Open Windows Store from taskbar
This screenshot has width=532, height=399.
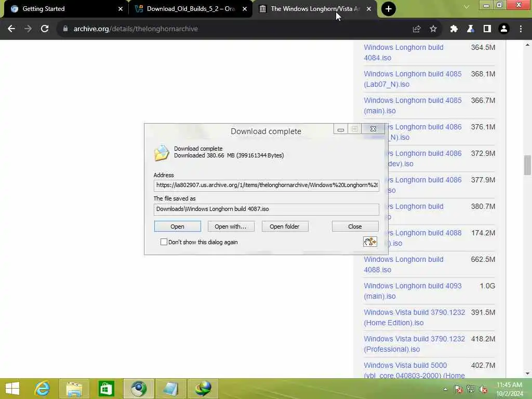point(106,389)
